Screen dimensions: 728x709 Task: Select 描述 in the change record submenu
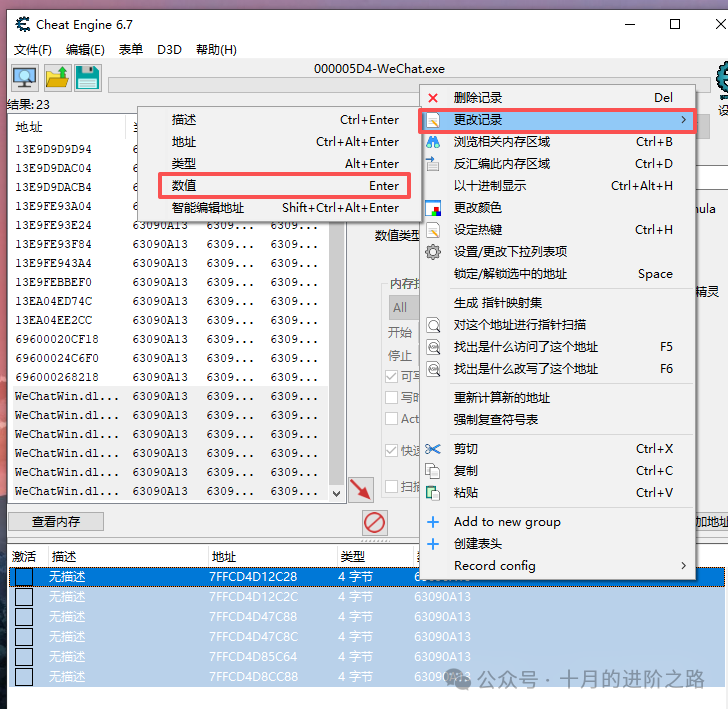point(280,120)
